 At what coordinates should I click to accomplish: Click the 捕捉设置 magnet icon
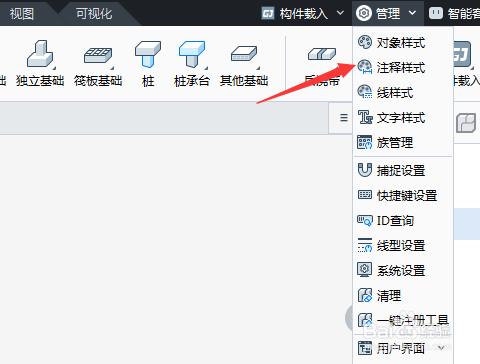[x=365, y=170]
